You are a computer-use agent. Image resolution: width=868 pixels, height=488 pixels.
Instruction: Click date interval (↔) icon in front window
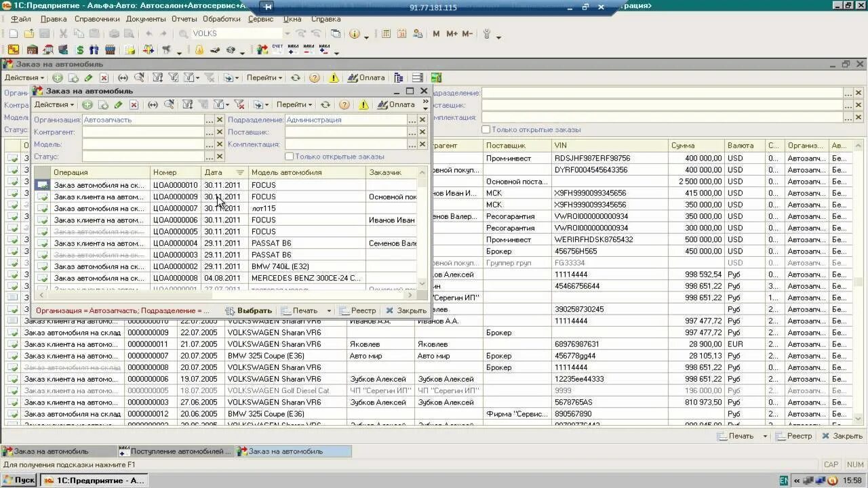(153, 104)
